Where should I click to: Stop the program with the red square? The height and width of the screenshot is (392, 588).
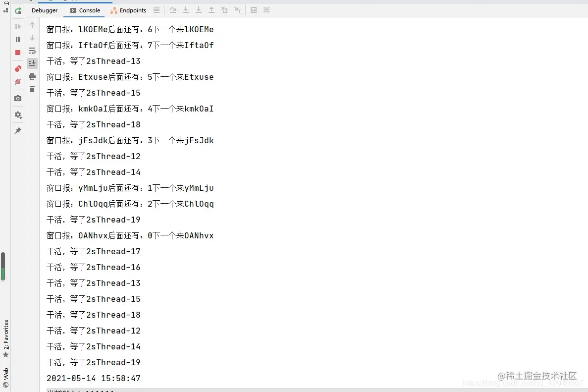18,53
